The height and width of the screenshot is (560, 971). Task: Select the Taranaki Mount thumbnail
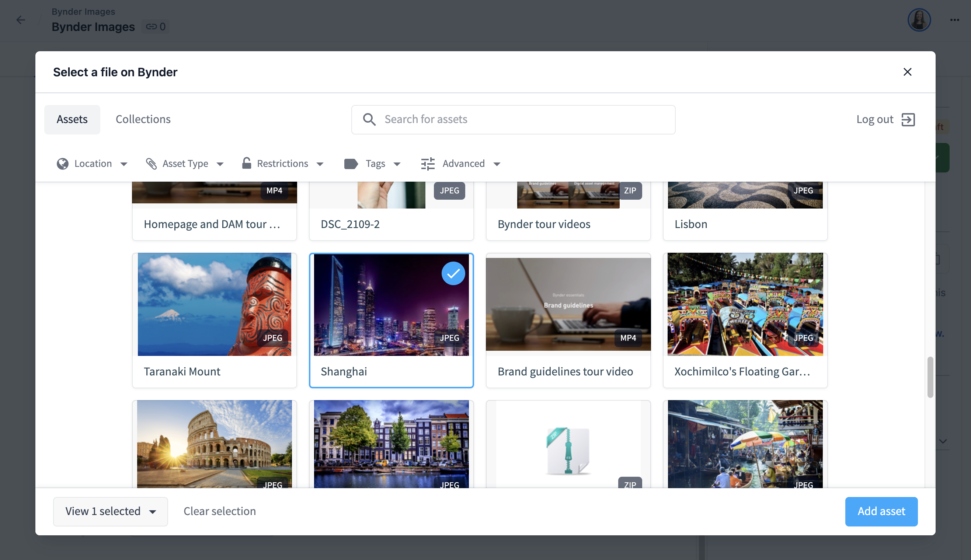click(x=215, y=304)
